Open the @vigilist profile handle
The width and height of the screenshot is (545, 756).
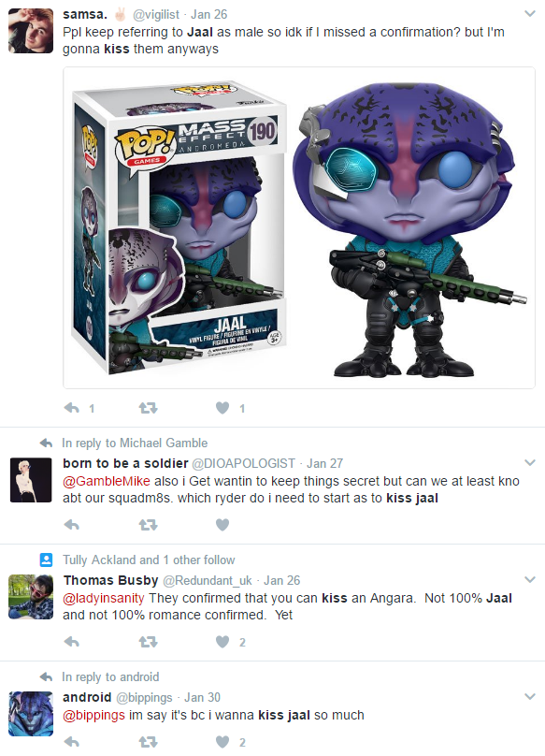(155, 14)
